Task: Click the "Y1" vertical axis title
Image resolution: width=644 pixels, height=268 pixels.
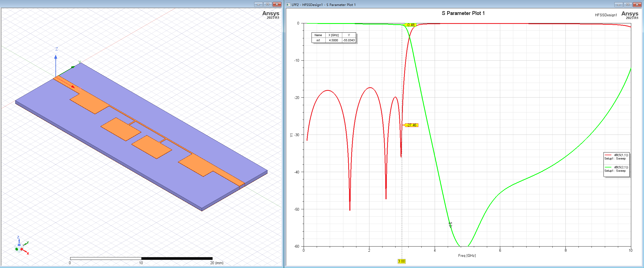Action: (x=291, y=135)
